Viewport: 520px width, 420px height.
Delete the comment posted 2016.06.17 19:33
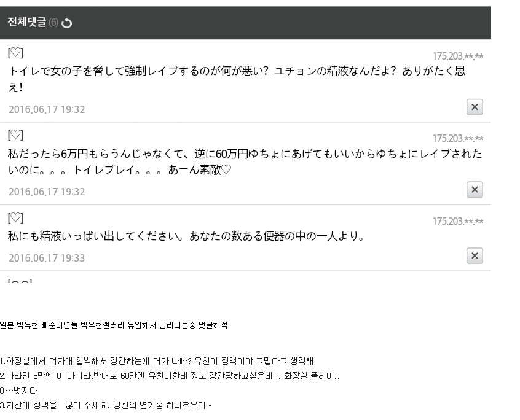475,255
